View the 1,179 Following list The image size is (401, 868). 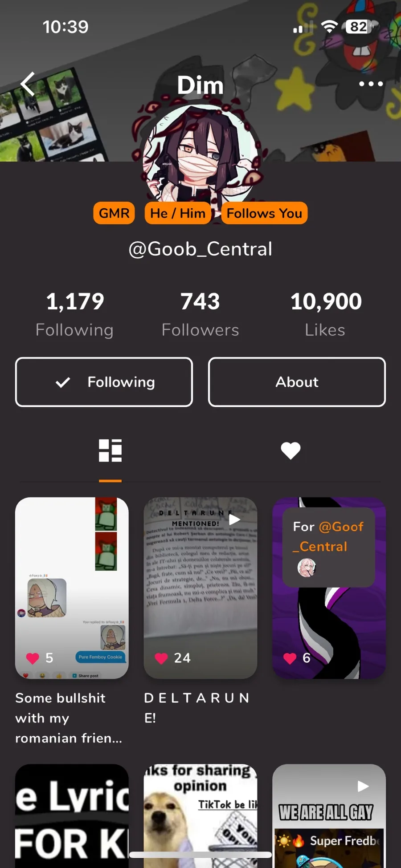(x=75, y=314)
